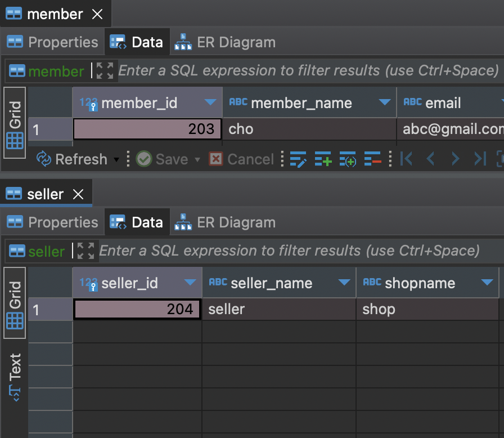The height and width of the screenshot is (438, 504).
Task: Maximize the member filter panel with expand icon
Action: (x=105, y=71)
